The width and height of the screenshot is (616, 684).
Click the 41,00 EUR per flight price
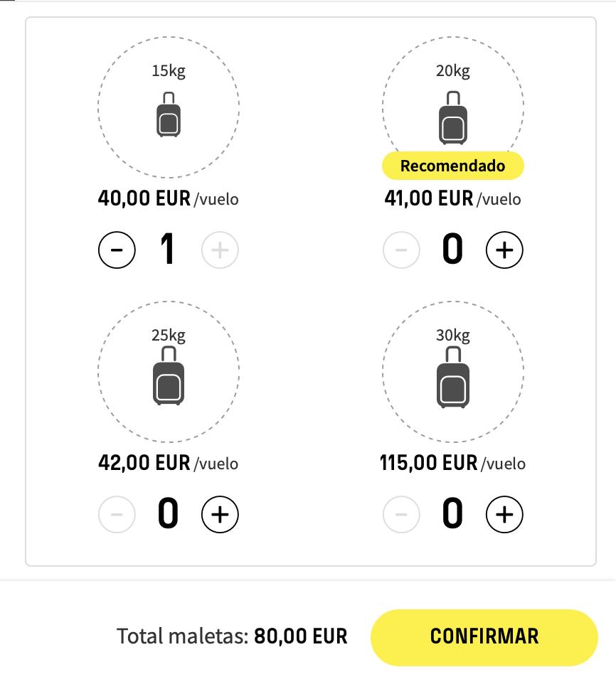453,198
